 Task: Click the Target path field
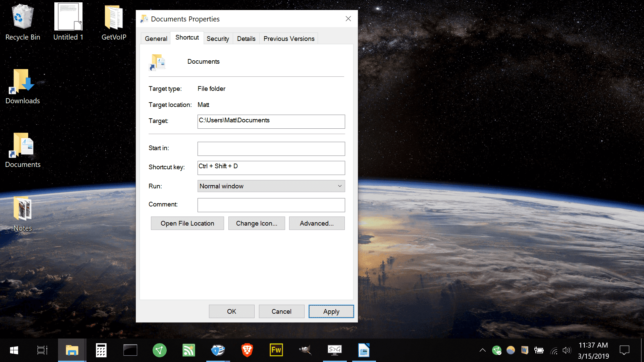pyautogui.click(x=271, y=121)
